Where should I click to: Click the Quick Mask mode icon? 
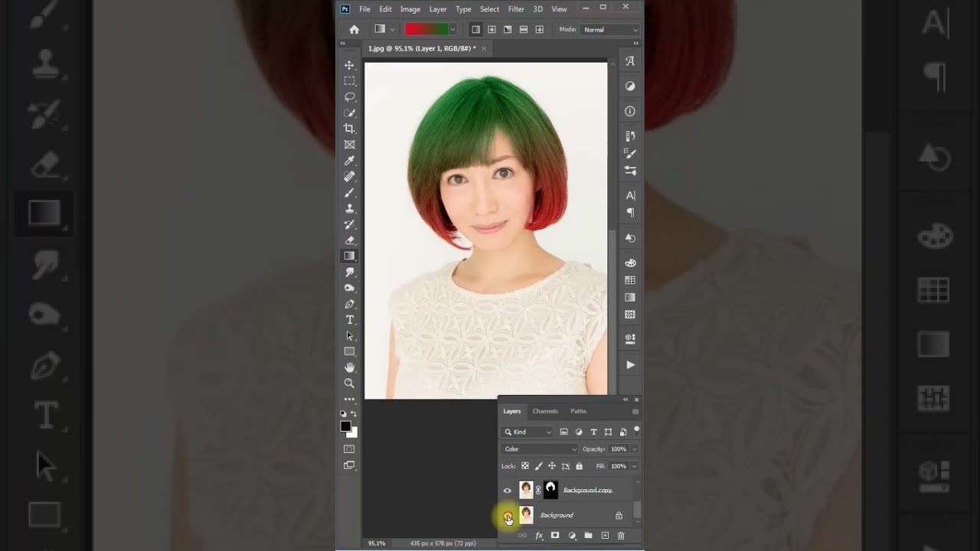349,449
